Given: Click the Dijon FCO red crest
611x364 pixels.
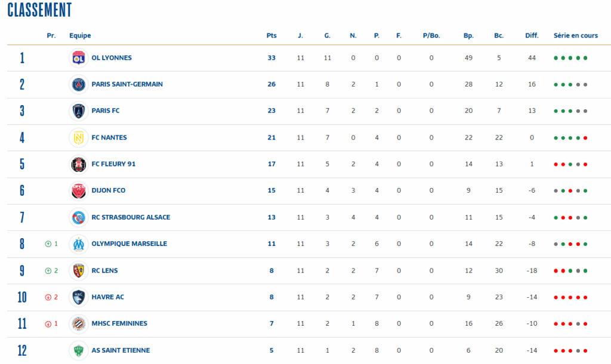Looking at the screenshot, I should (78, 190).
